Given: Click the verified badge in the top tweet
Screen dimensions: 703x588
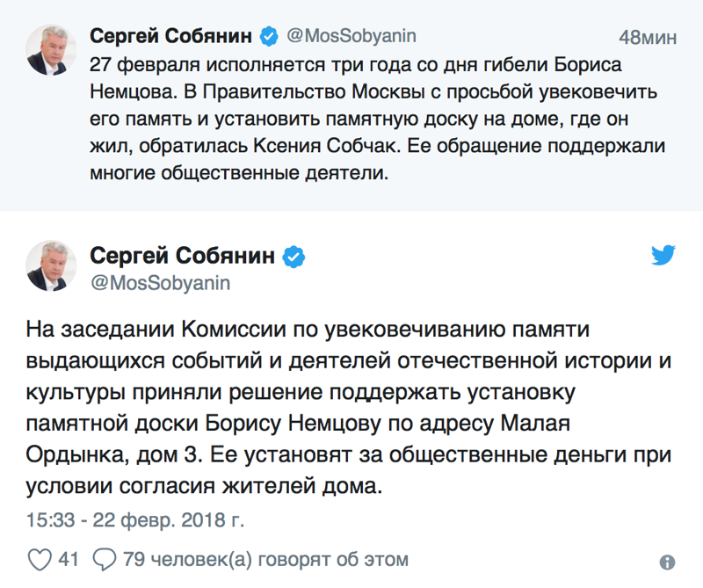Looking at the screenshot, I should click(x=269, y=37).
